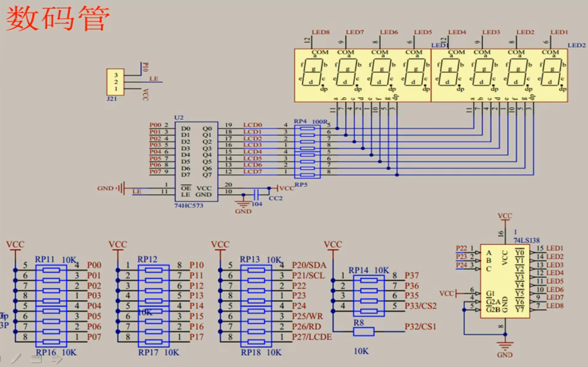Click the red 数码管 title
This screenshot has height=367, width=588.
pos(57,19)
